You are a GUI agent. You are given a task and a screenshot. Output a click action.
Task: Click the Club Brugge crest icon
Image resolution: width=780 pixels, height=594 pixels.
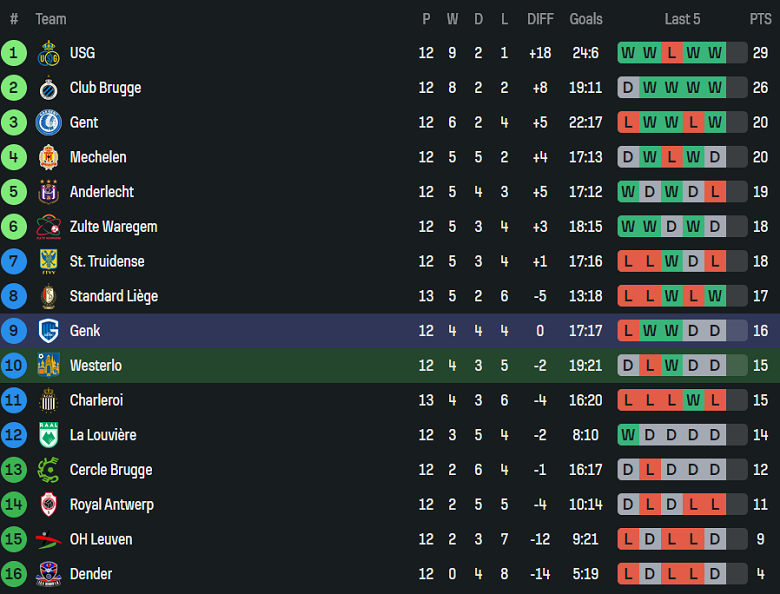(x=48, y=88)
